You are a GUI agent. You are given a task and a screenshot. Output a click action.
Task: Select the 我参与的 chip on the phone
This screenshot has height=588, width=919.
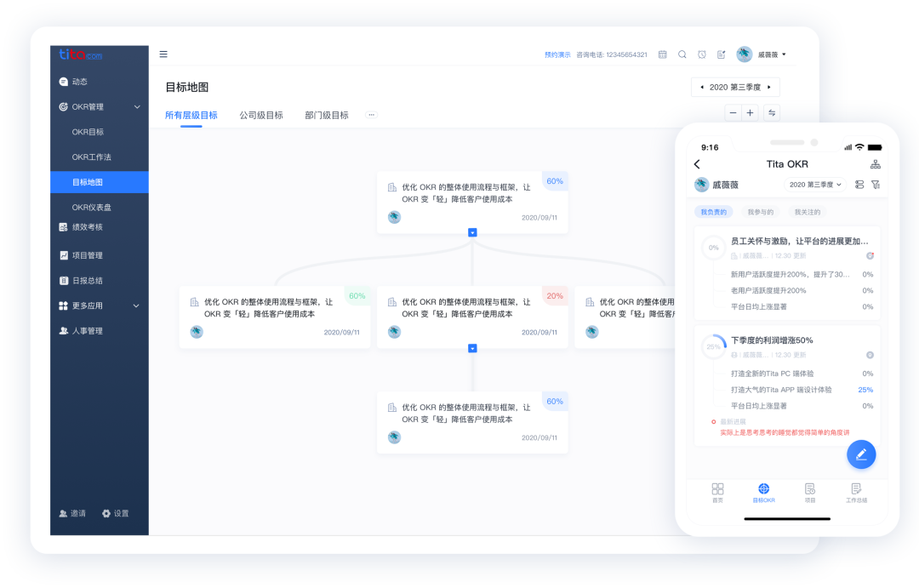tap(760, 212)
